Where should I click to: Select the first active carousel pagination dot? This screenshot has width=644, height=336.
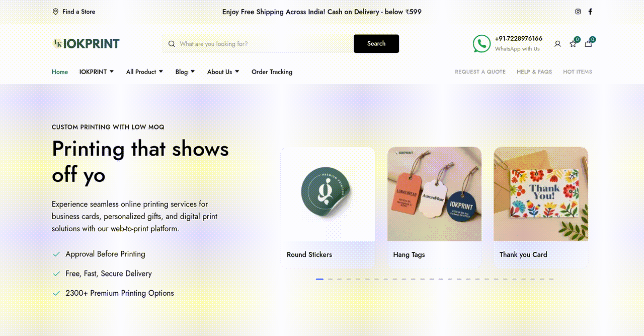[x=319, y=279]
